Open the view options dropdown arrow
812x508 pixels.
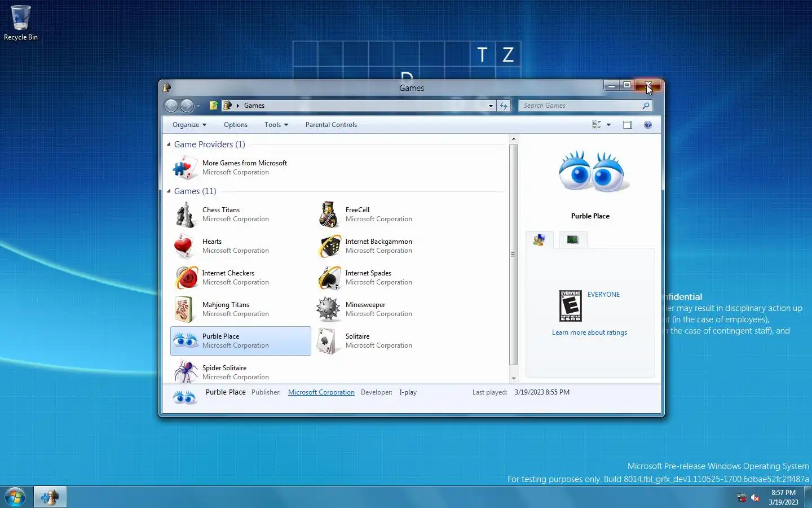(608, 125)
